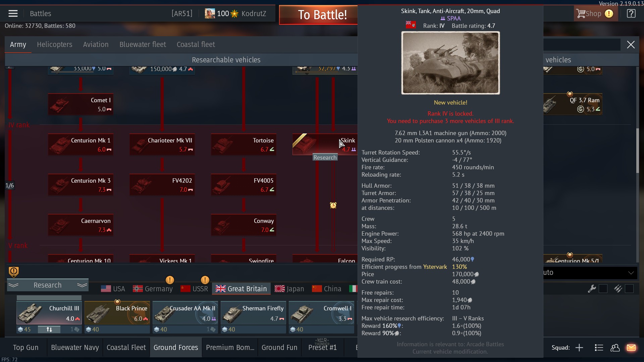Click the talisman badge on QF 3.7 Ram

coord(570,94)
